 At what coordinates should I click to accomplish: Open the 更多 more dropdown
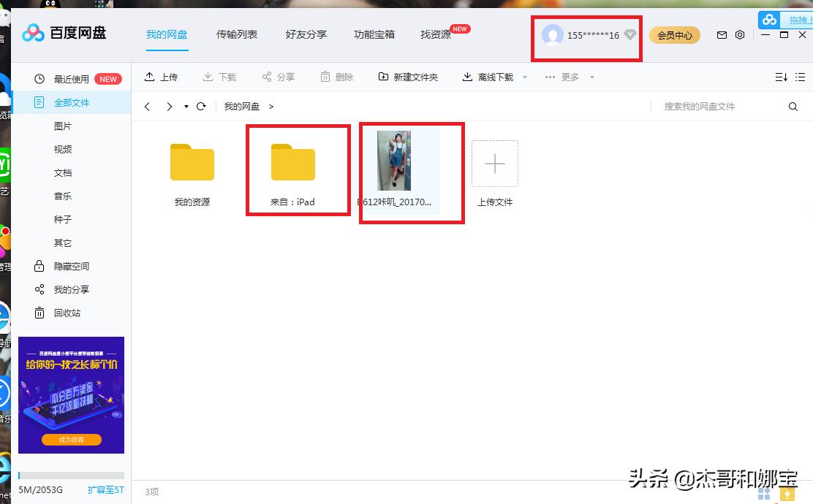(x=570, y=77)
